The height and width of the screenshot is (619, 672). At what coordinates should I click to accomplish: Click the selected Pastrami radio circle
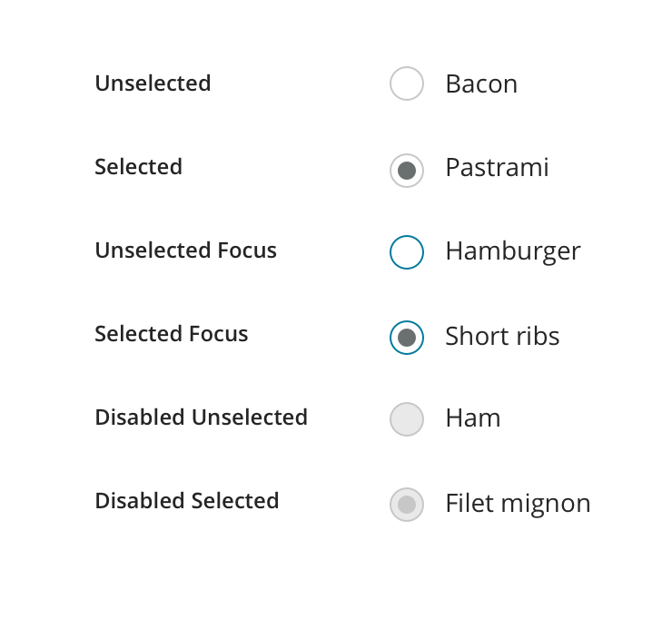(x=407, y=170)
